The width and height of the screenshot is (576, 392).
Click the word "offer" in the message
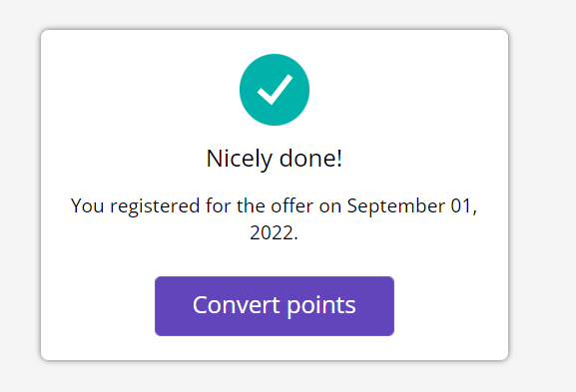pos(292,205)
